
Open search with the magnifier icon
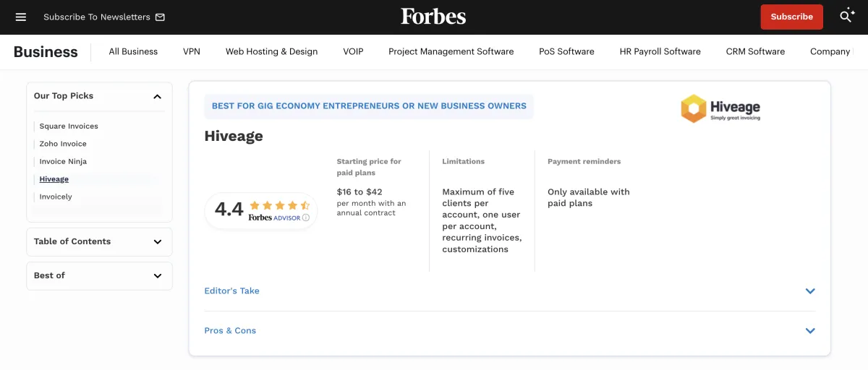[x=847, y=17]
